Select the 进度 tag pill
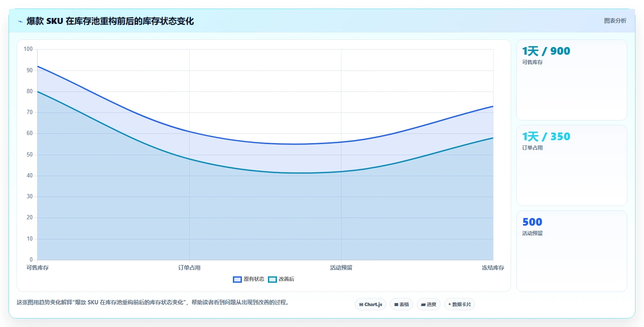644x327 pixels. tap(429, 304)
